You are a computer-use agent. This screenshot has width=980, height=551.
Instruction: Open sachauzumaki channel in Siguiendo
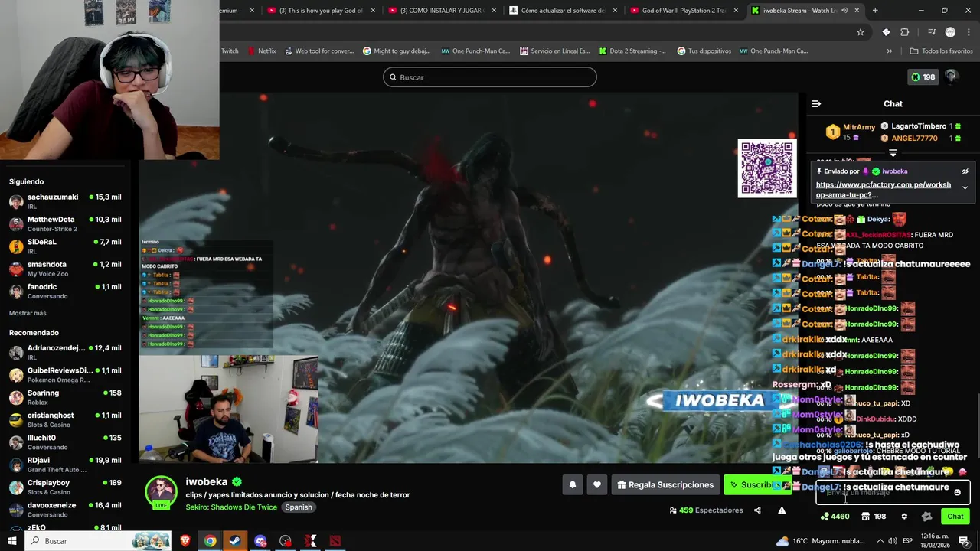(65, 201)
